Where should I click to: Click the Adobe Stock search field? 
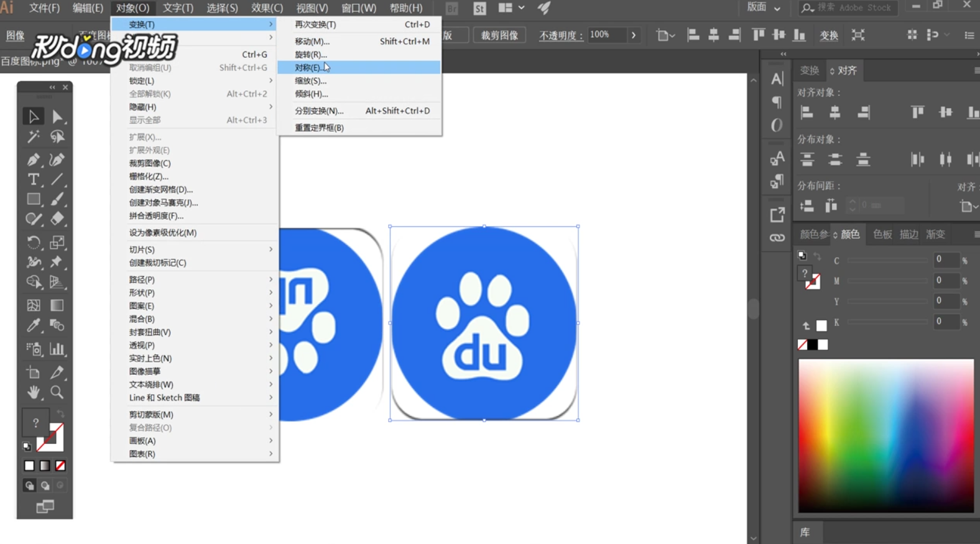pos(847,7)
